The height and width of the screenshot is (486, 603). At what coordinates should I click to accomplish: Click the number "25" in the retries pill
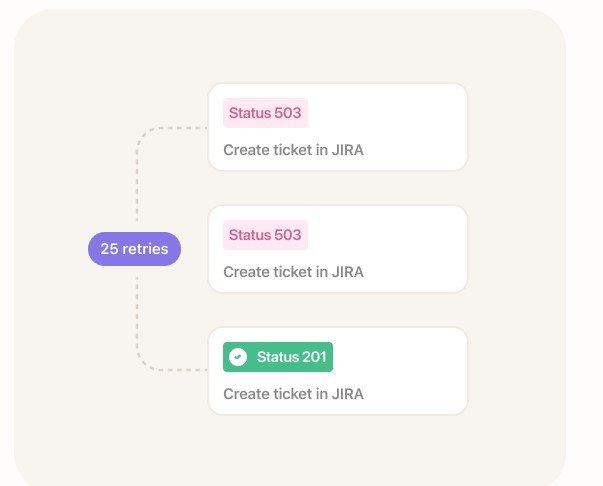(x=109, y=249)
